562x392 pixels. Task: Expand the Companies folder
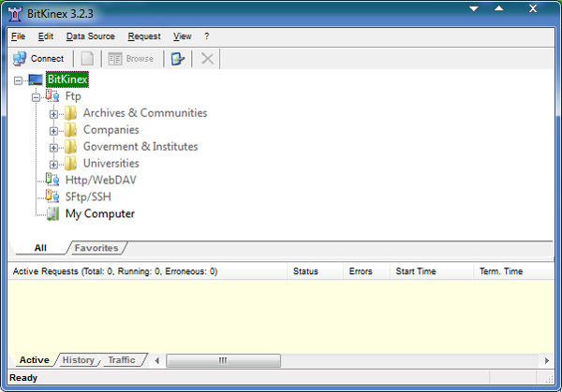53,131
